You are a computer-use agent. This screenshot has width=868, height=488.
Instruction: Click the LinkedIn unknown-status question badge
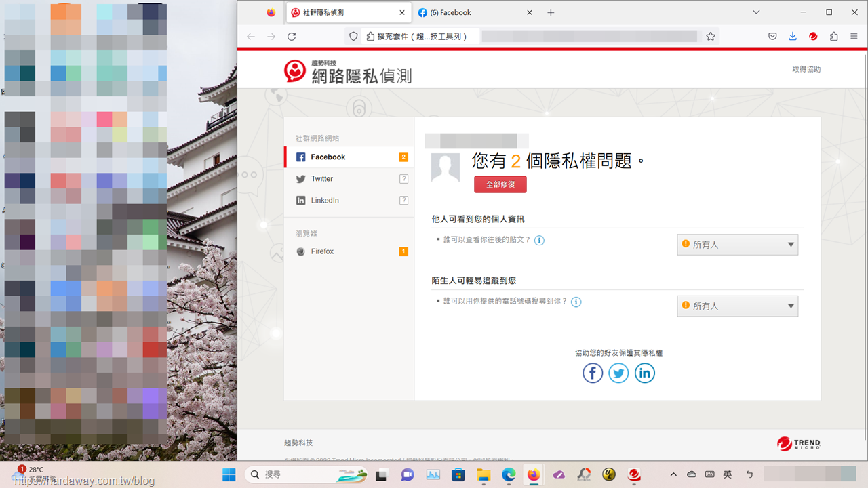[403, 201]
